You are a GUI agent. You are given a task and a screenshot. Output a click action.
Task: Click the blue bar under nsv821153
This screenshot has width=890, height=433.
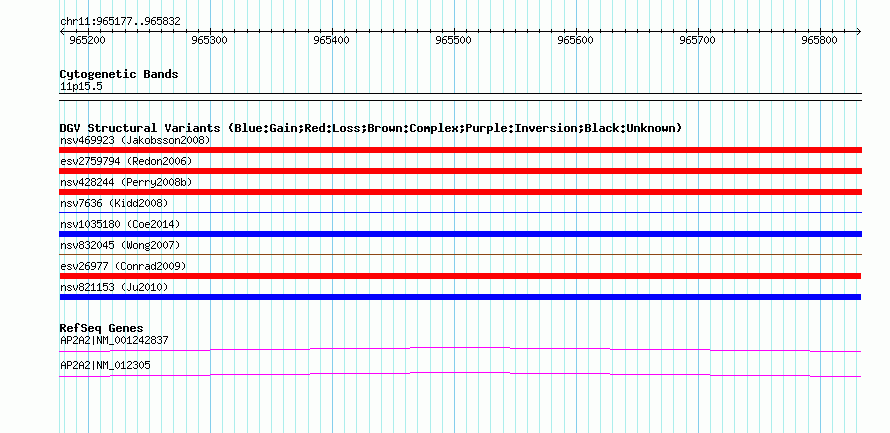[460, 297]
